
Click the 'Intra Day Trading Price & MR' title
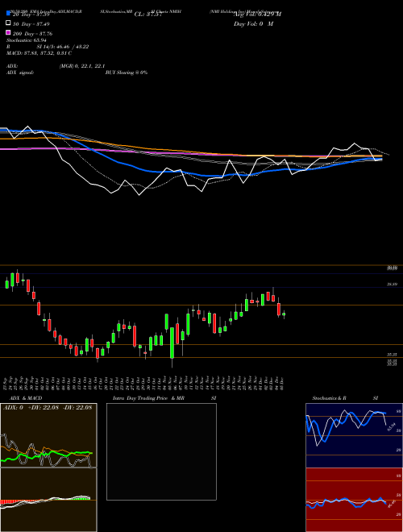click(x=148, y=398)
